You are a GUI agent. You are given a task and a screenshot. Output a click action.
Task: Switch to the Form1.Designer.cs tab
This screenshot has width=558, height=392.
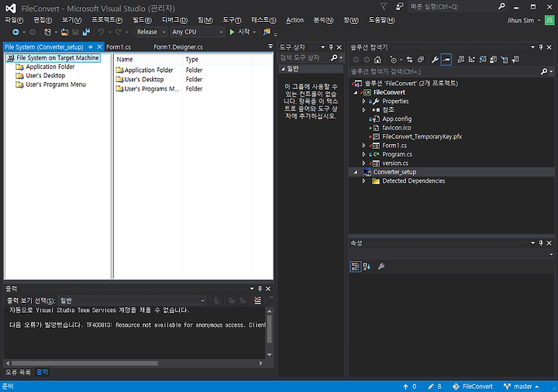(x=178, y=47)
